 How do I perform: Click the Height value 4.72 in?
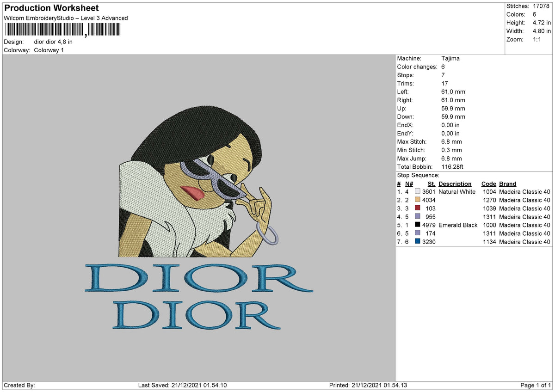(543, 23)
